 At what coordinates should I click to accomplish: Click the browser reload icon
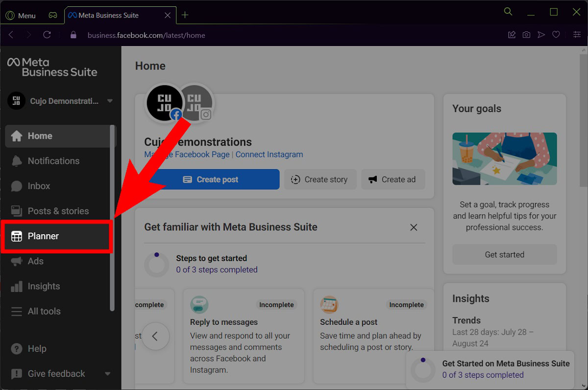click(47, 35)
